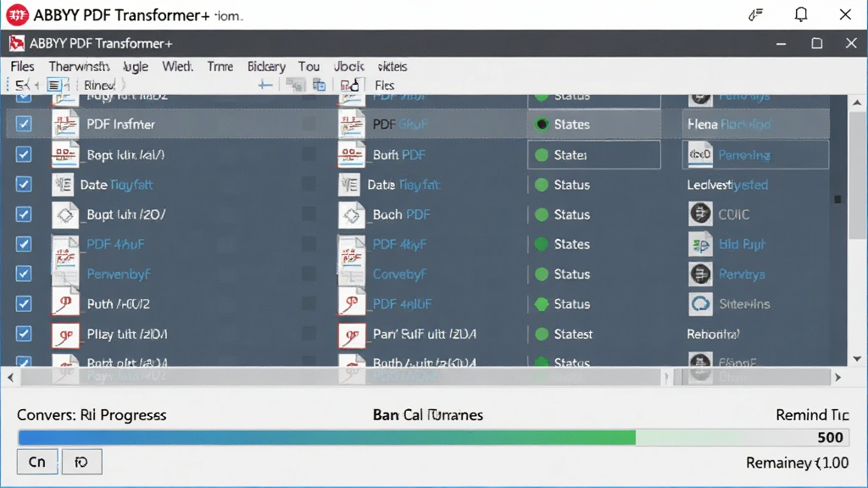Select PDF 4alUF entry
The image size is (868, 488).
402,304
